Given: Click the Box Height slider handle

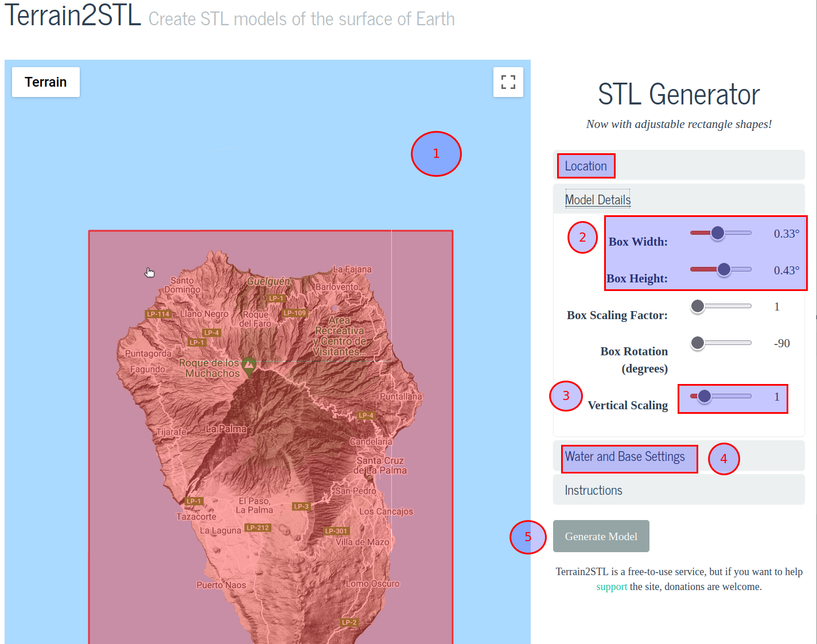Looking at the screenshot, I should pos(723,269).
